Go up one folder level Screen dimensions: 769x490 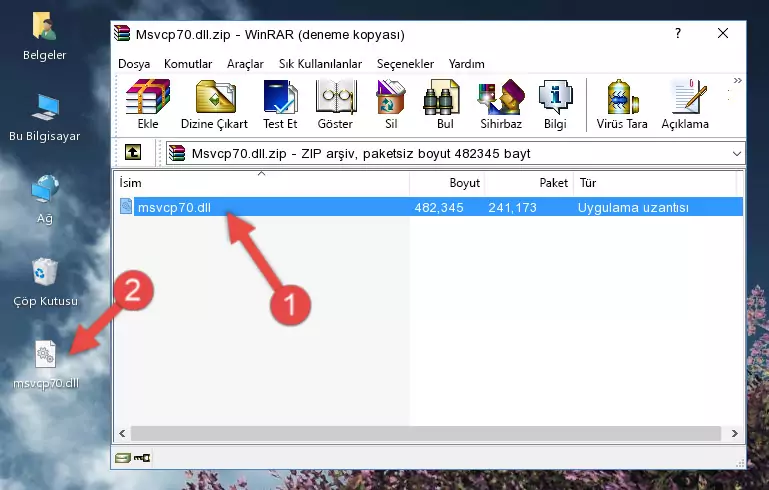(133, 153)
